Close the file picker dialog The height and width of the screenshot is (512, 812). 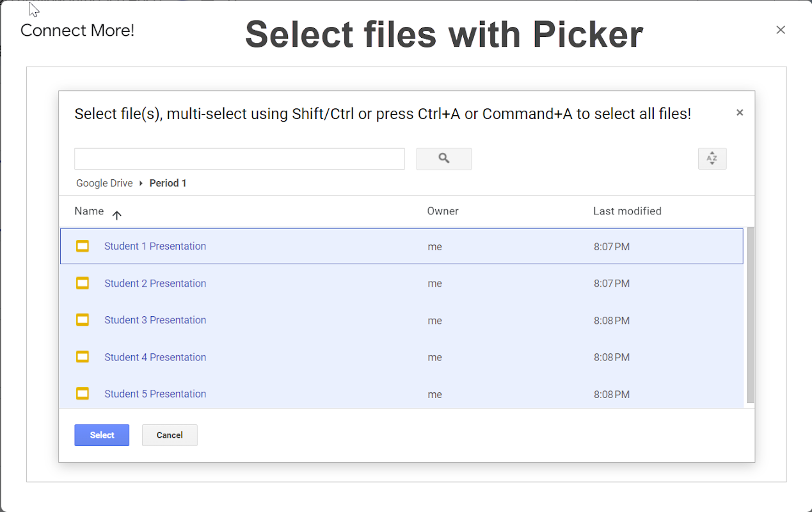click(x=739, y=113)
